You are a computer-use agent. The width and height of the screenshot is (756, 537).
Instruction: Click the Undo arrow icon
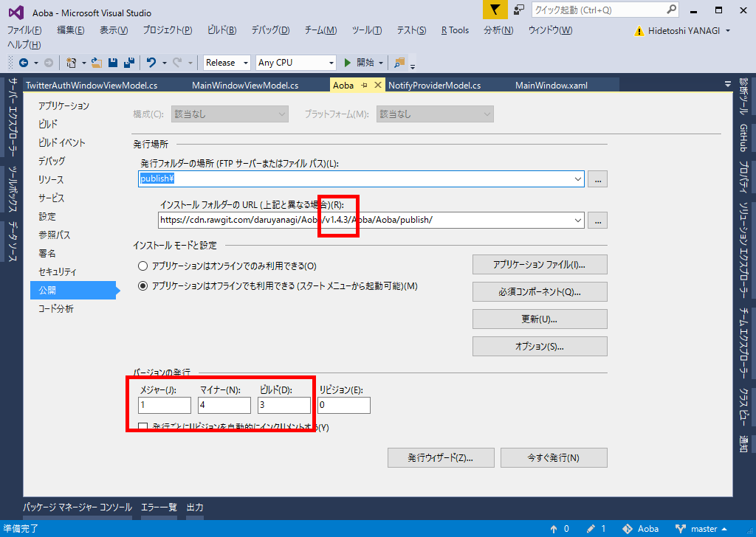click(x=151, y=63)
